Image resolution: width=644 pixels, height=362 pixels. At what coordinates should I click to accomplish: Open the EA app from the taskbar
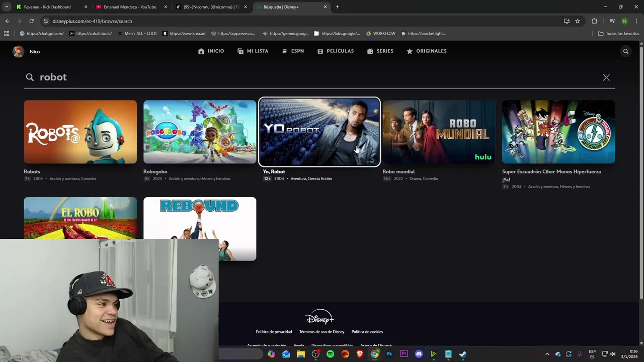coord(345,354)
